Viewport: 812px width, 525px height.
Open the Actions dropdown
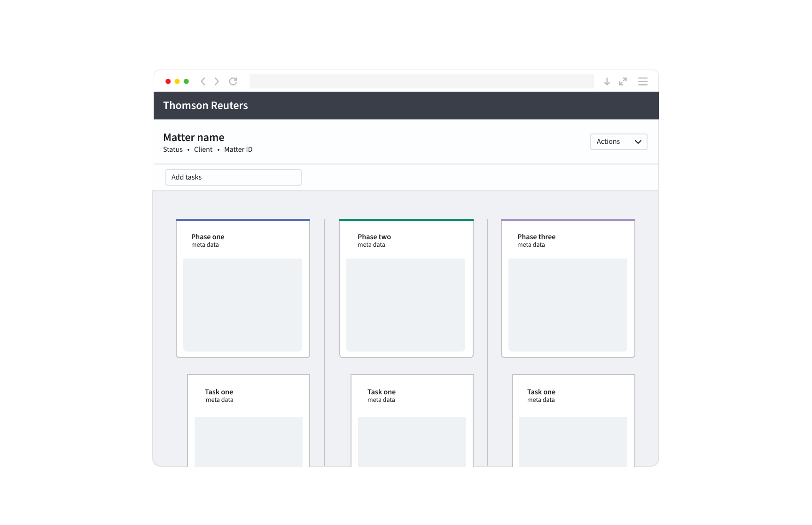(618, 141)
